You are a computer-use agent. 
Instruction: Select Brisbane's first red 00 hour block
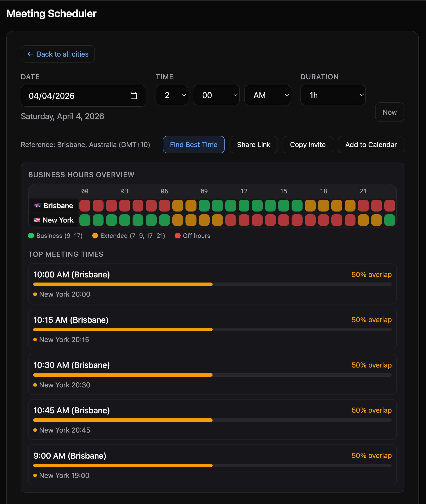[85, 205]
